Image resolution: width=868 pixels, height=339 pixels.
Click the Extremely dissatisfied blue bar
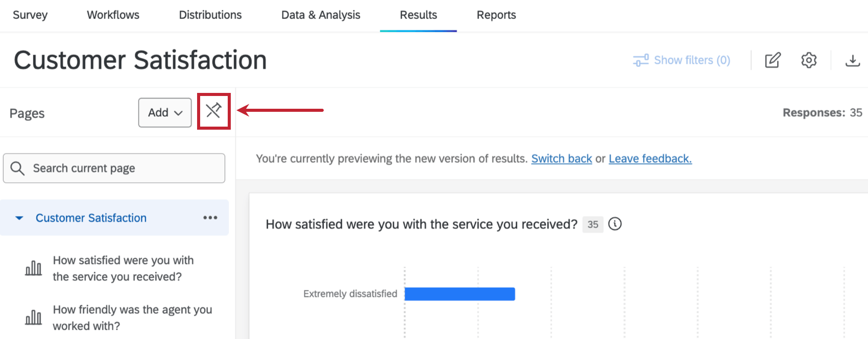coord(460,294)
